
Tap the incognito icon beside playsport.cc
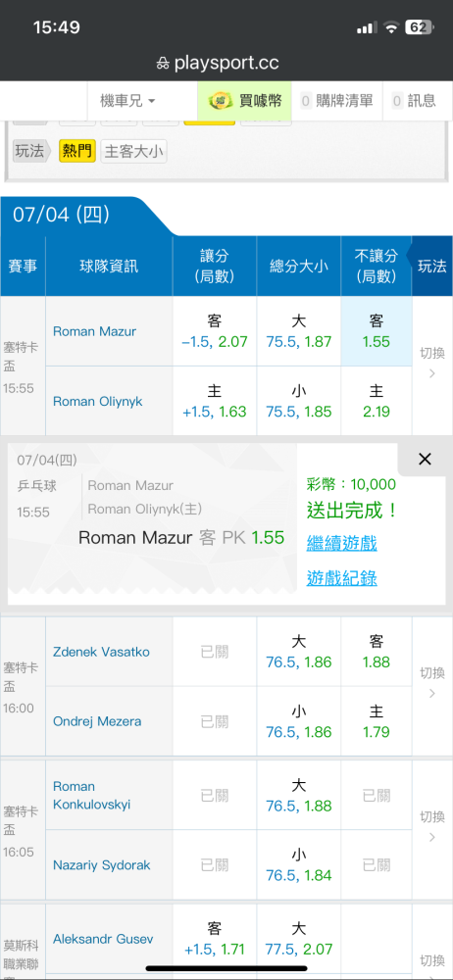tap(163, 64)
